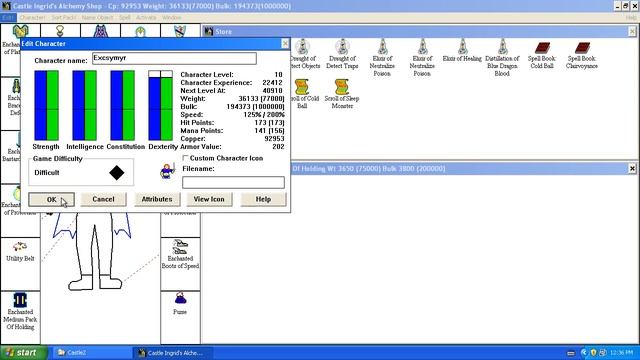Open the Help menu in menu bar
The image size is (640, 360).
coord(631,18)
